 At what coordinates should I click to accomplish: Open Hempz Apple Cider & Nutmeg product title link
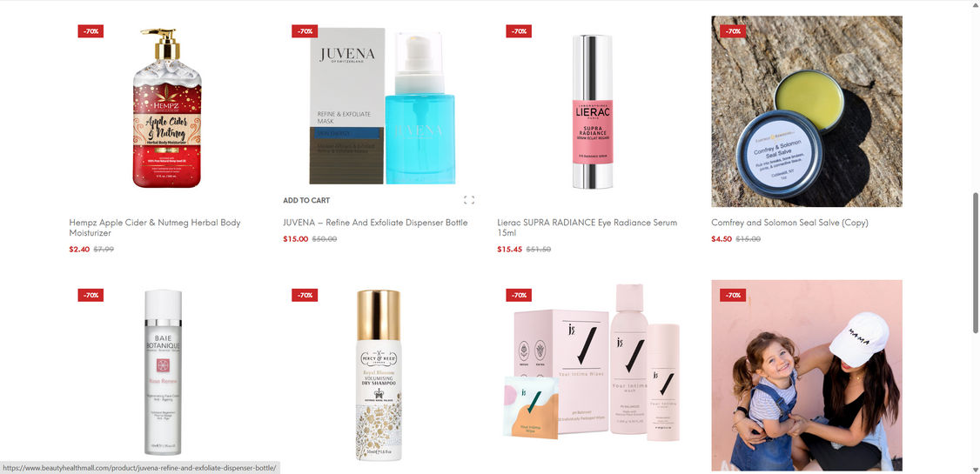click(155, 227)
